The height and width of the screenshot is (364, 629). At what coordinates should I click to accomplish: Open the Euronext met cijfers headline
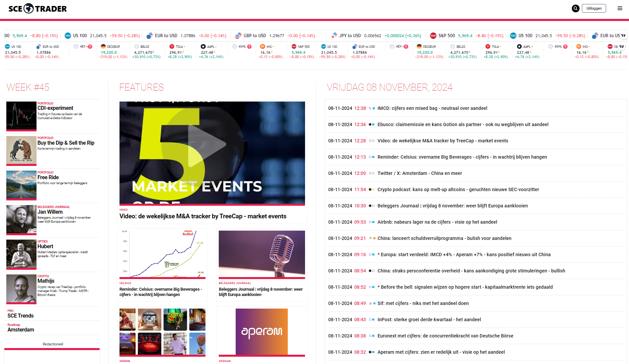(x=445, y=336)
